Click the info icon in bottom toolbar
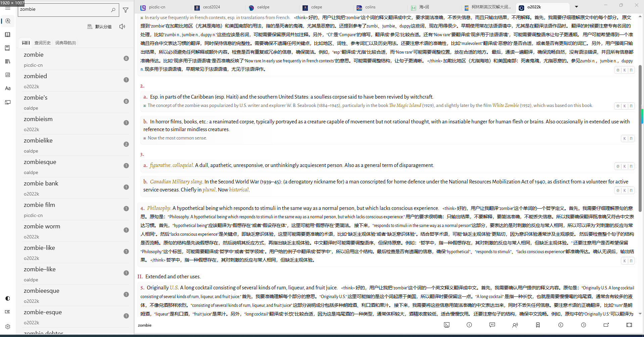This screenshot has height=337, width=644. pos(469,325)
